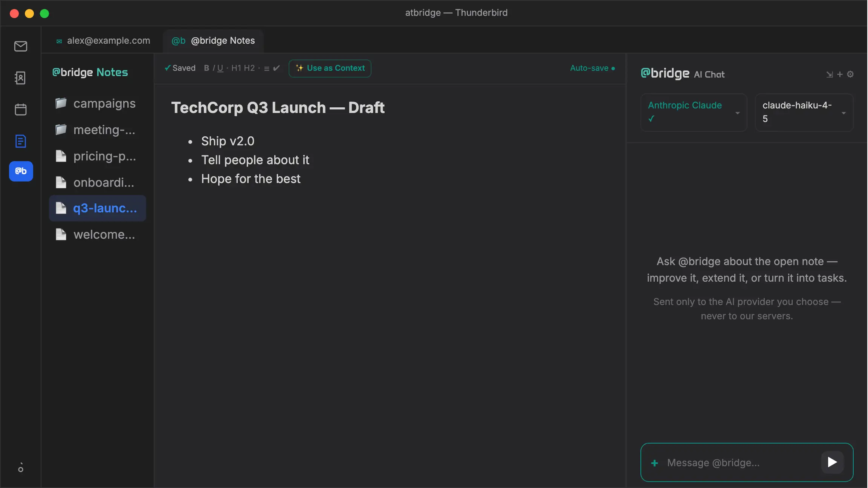Click the macOS green zoom window button
868x488 pixels.
[44, 14]
